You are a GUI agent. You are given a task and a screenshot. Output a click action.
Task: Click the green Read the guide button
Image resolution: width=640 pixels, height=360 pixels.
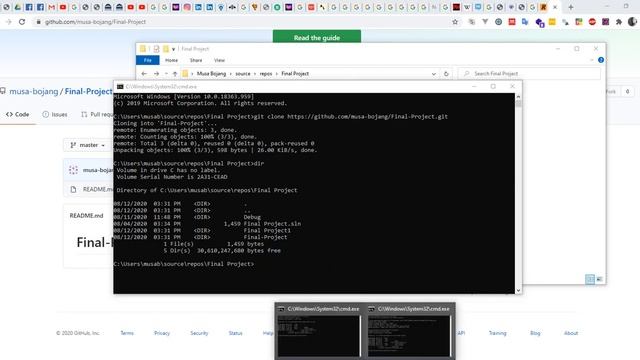[317, 37]
